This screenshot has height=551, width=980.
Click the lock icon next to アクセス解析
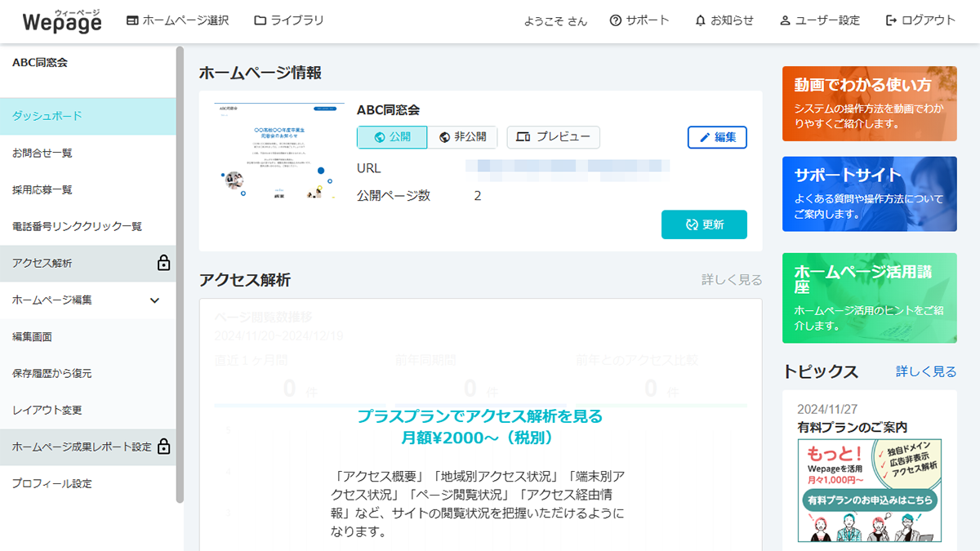point(163,264)
